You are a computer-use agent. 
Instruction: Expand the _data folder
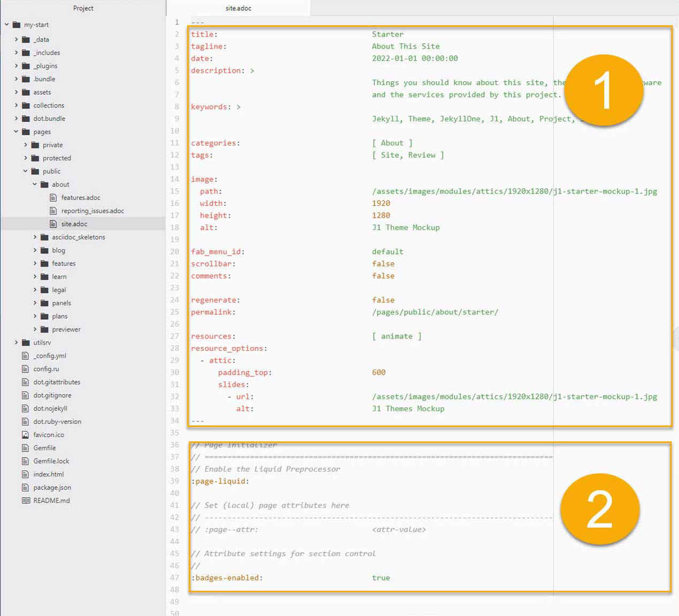16,40
